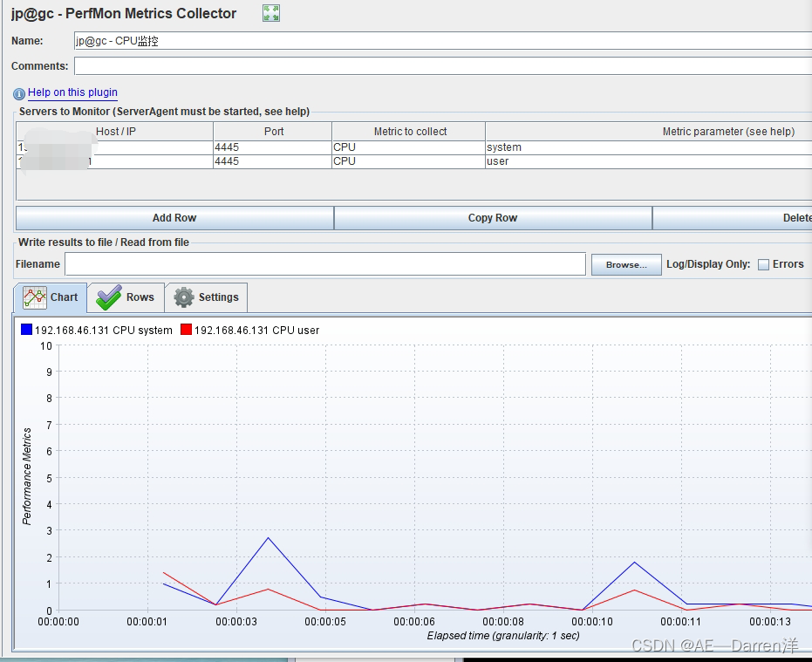
Task: Click the 00:00:10 time axis label
Action: point(592,622)
